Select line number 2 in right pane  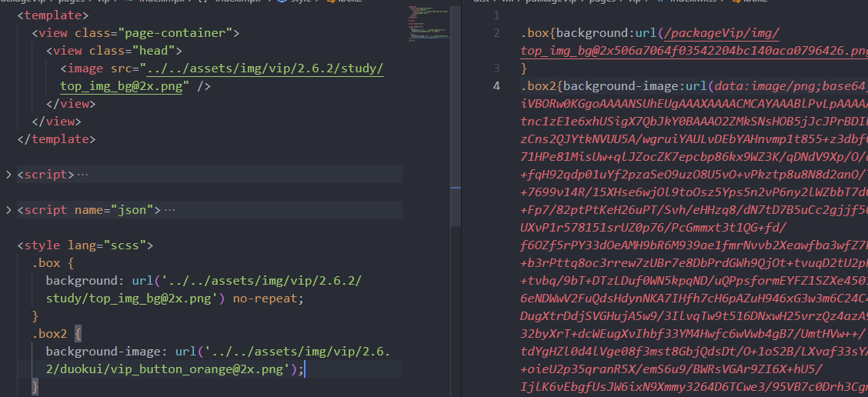[496, 33]
